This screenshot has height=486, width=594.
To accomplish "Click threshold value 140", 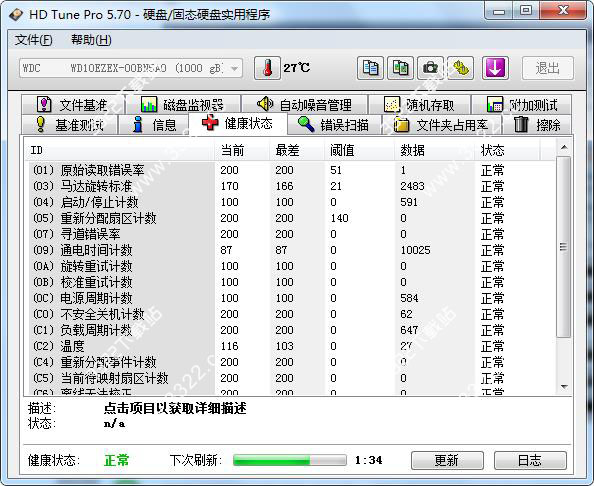I will pyautogui.click(x=339, y=218).
